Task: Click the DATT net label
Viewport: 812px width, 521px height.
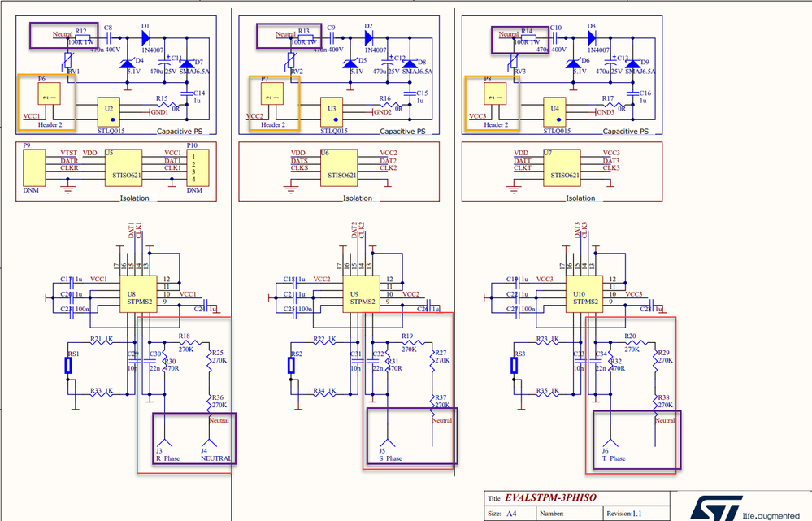Action: (523, 161)
